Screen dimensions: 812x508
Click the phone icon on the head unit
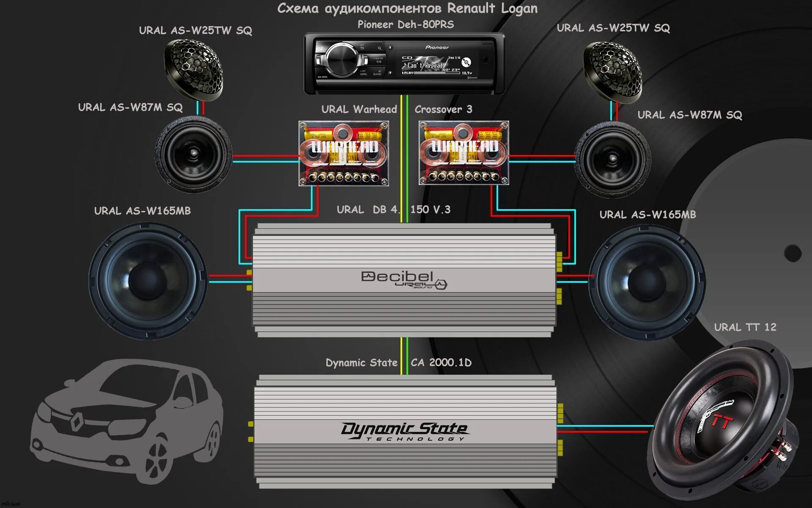321,48
